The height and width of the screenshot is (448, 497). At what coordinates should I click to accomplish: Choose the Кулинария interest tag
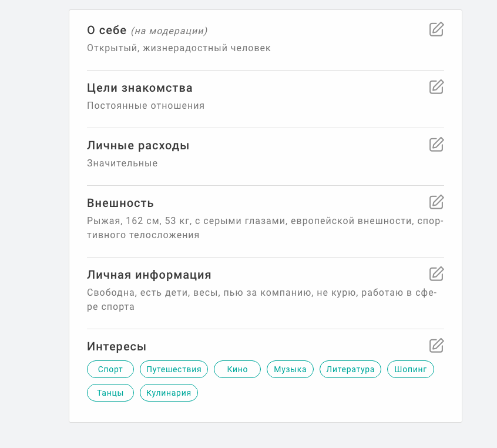[x=169, y=393]
